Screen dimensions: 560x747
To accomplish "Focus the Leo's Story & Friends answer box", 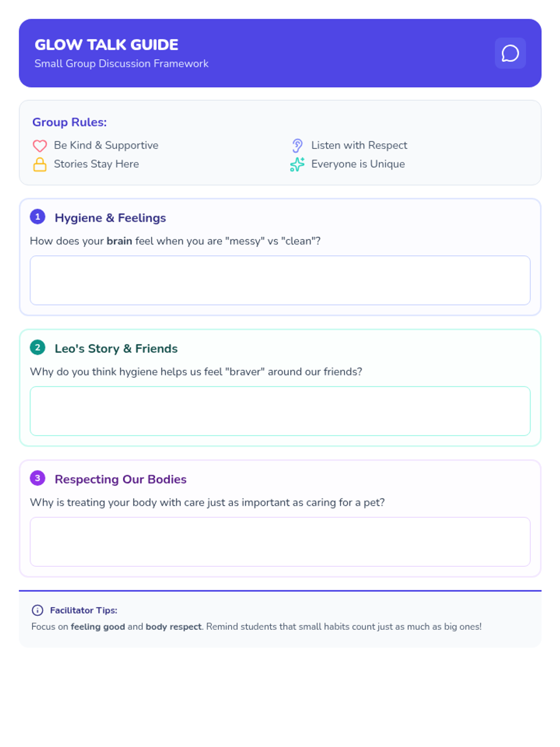I will pyautogui.click(x=280, y=411).
